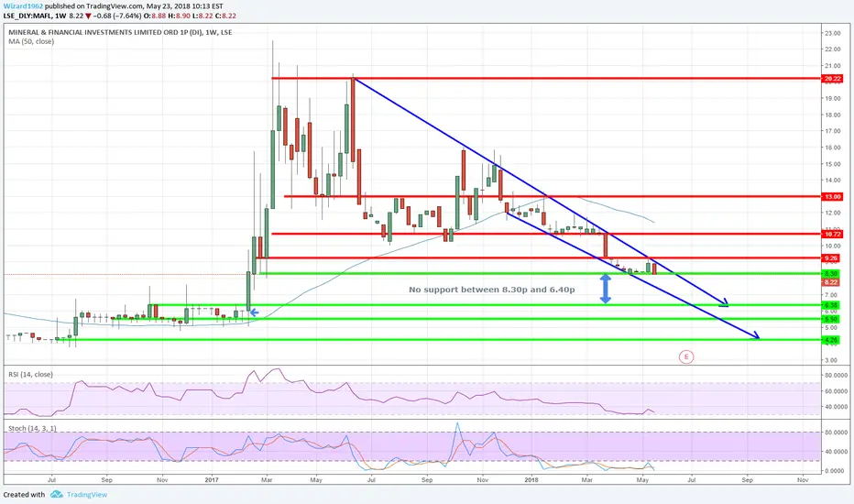The width and height of the screenshot is (854, 504).
Task: Click the red 13.00 price label
Action: (832, 196)
